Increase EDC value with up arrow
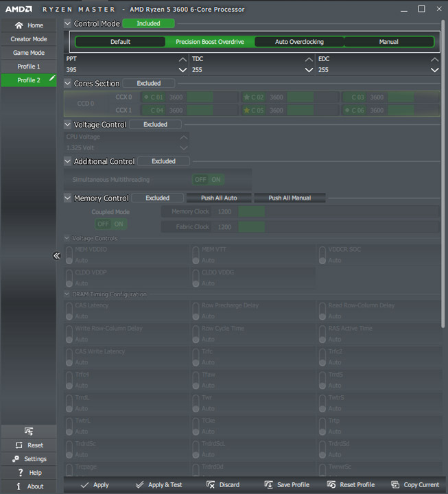 (x=435, y=59)
